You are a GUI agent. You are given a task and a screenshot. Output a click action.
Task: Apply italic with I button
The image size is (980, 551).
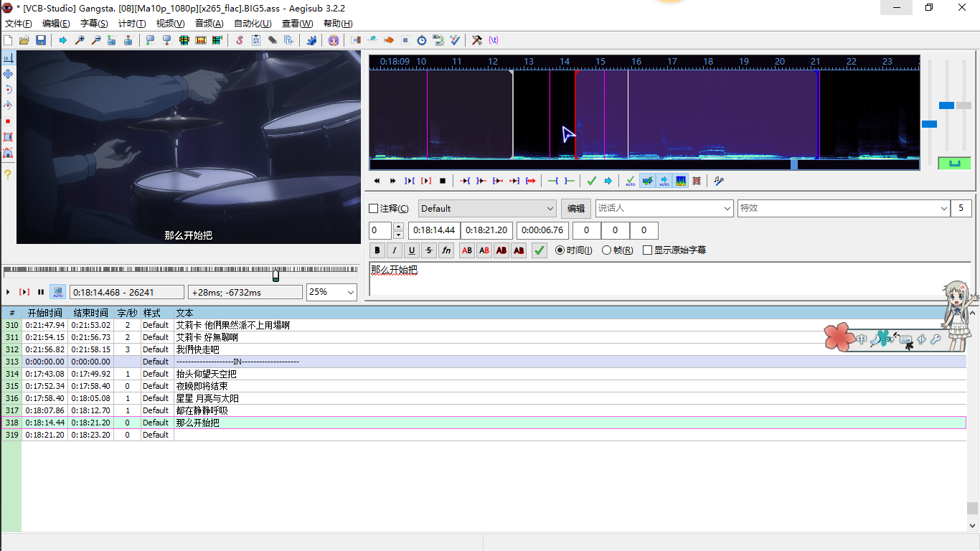(395, 250)
